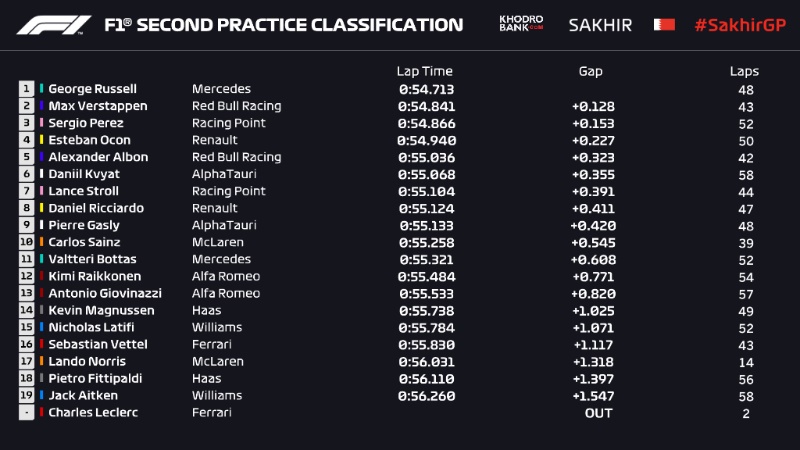Click position 10 badge beside Carlos Sainz

pyautogui.click(x=26, y=242)
